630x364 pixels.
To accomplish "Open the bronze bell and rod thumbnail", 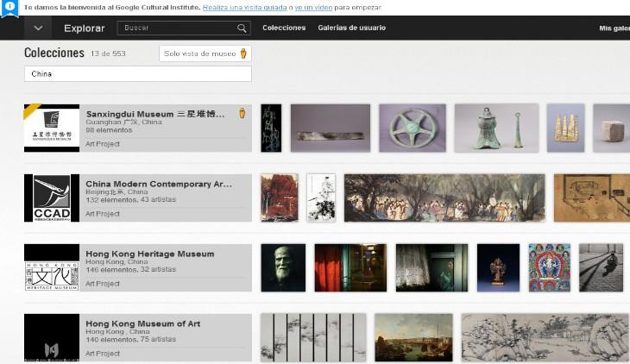I will click(496, 129).
